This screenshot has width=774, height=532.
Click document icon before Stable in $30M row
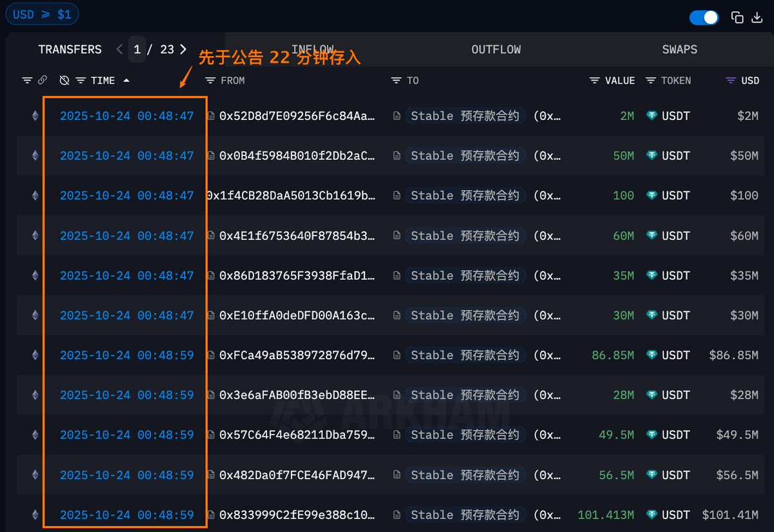click(x=397, y=316)
